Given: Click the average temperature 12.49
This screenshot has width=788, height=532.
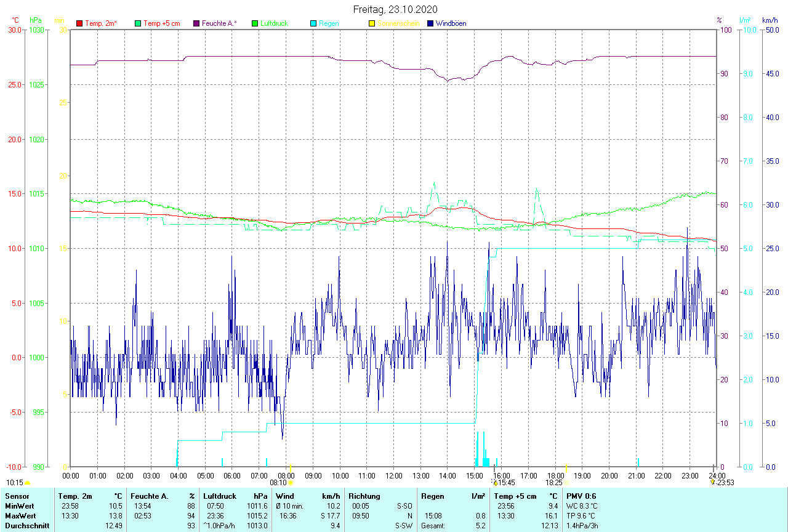Looking at the screenshot, I should [114, 525].
